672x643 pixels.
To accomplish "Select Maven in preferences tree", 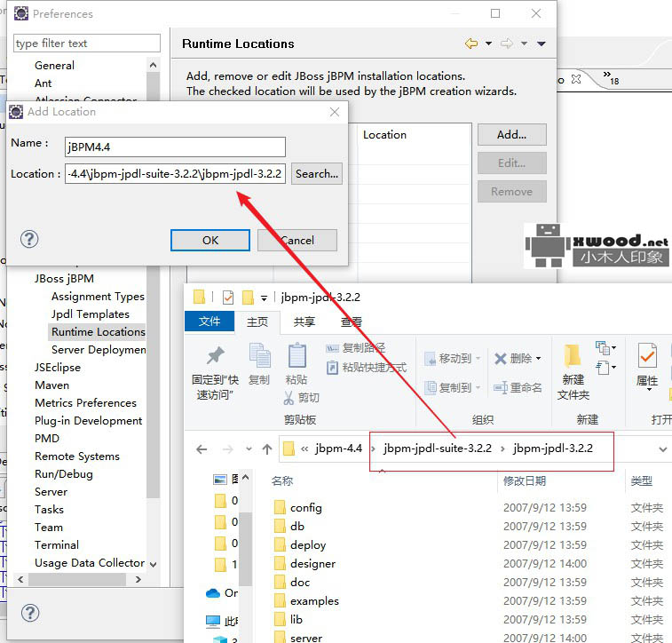I will click(51, 385).
